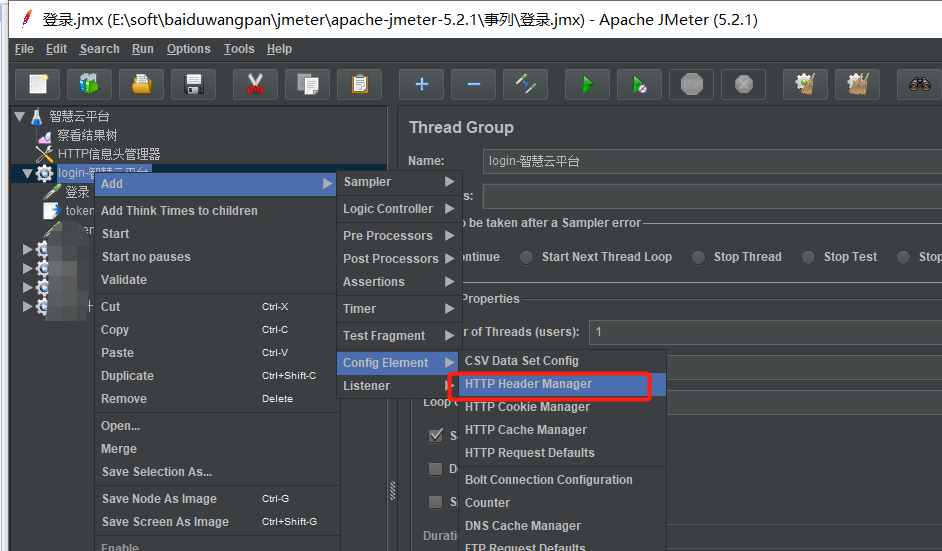Click the 察看结果树 listener icon
The image size is (942, 551).
click(x=45, y=136)
